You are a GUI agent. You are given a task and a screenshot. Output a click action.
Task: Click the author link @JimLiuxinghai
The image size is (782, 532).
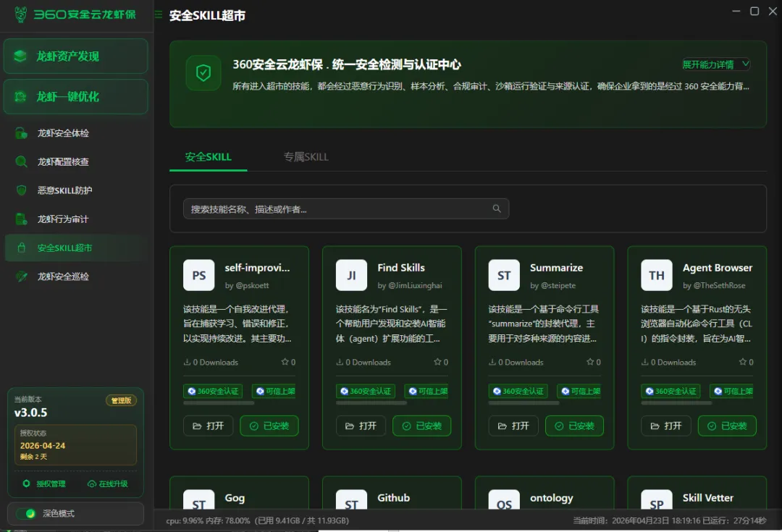pyautogui.click(x=415, y=286)
